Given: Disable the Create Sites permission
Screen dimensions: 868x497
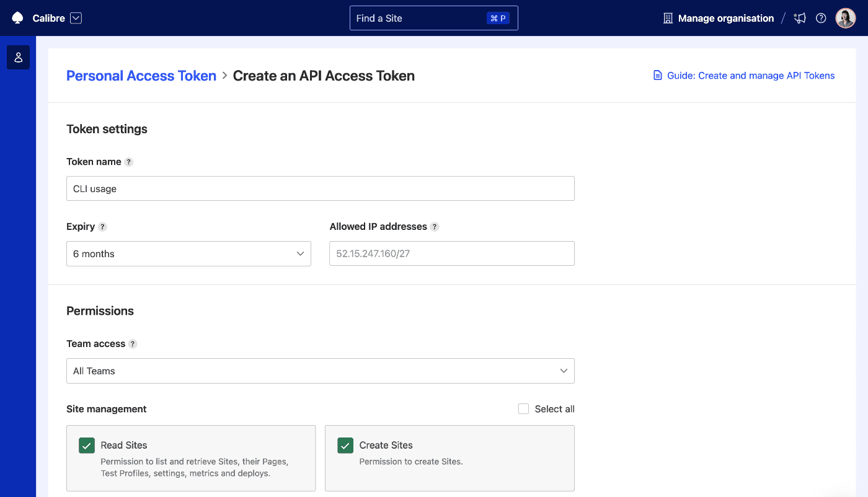Looking at the screenshot, I should (345, 445).
